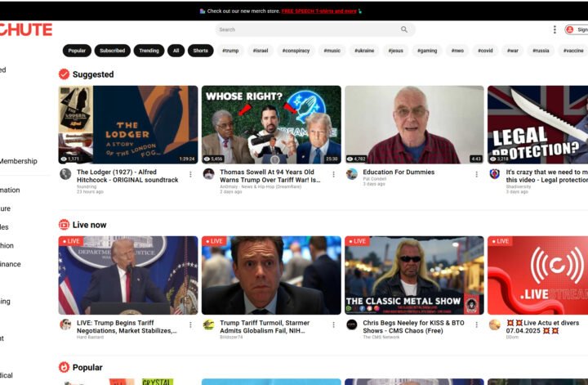Click the Sign in user icon
The height and width of the screenshot is (385, 588).
click(x=570, y=29)
